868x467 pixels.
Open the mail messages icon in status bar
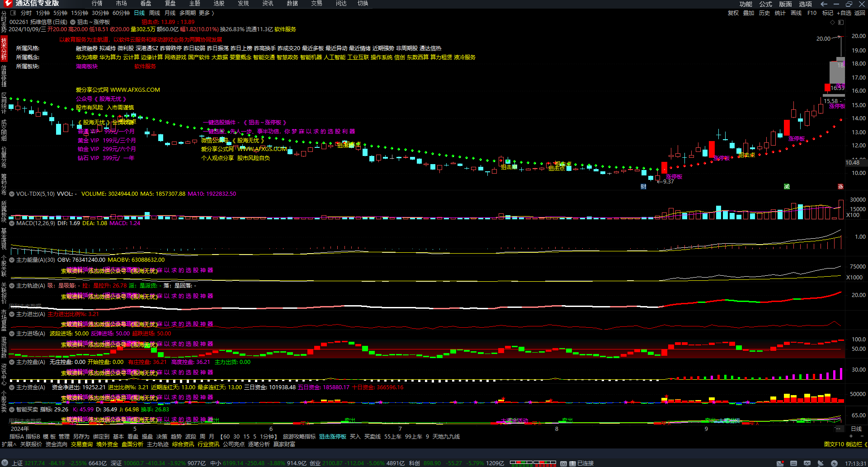[780, 463]
